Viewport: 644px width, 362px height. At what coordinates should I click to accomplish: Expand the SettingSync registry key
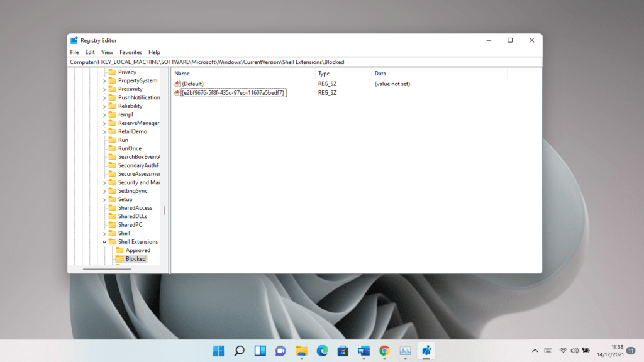click(105, 190)
